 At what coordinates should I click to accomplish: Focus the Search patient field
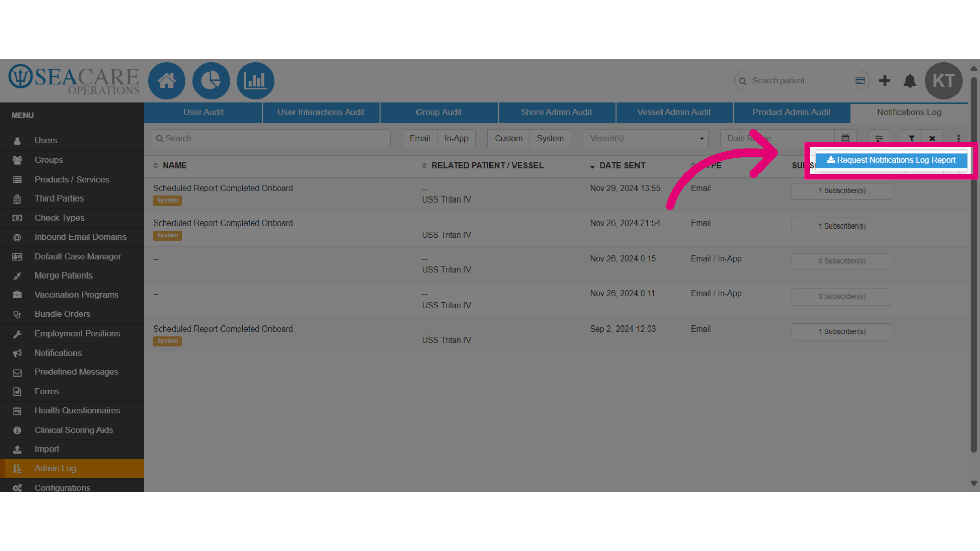point(802,81)
